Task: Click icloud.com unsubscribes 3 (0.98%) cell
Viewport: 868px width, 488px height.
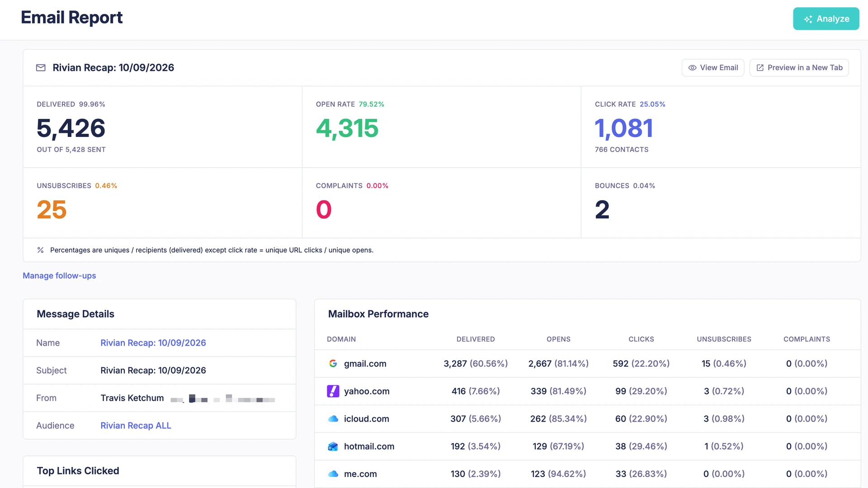Action: click(724, 419)
